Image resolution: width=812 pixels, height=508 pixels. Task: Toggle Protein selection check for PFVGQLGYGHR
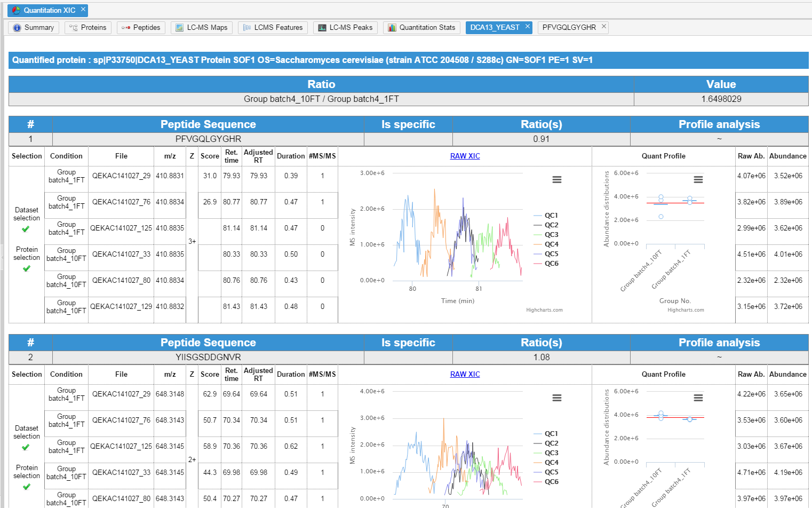click(x=27, y=268)
